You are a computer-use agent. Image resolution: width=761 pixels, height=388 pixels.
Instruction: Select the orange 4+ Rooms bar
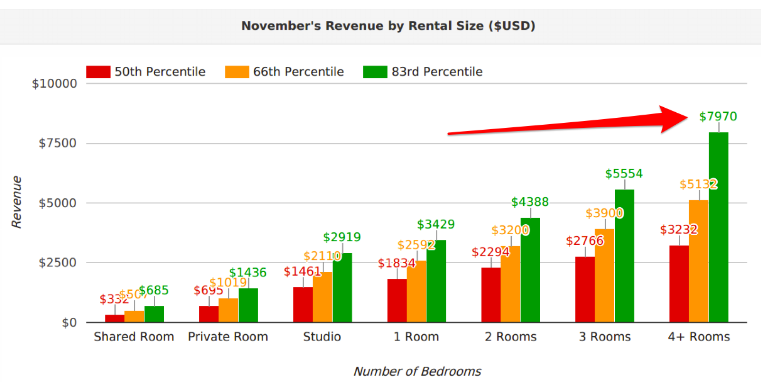698,261
